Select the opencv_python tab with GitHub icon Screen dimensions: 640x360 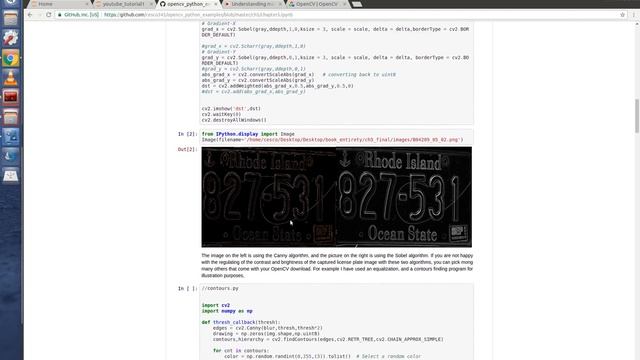click(x=188, y=4)
